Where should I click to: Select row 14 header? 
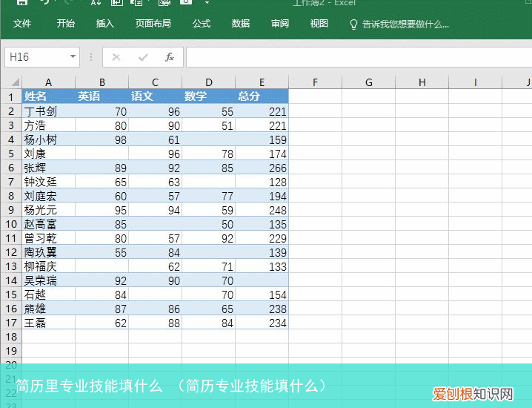pyautogui.click(x=11, y=280)
